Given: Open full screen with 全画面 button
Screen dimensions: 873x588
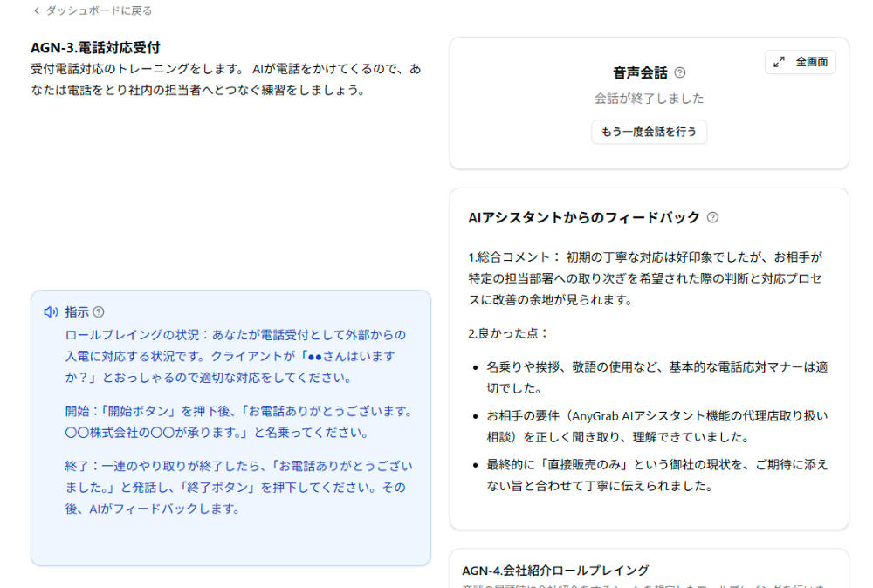Looking at the screenshot, I should 800,62.
